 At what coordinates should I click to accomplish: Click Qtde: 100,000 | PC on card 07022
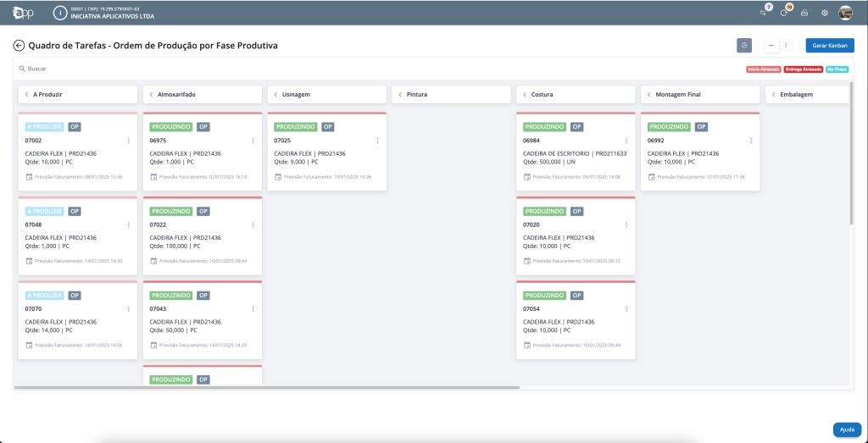[176, 246]
